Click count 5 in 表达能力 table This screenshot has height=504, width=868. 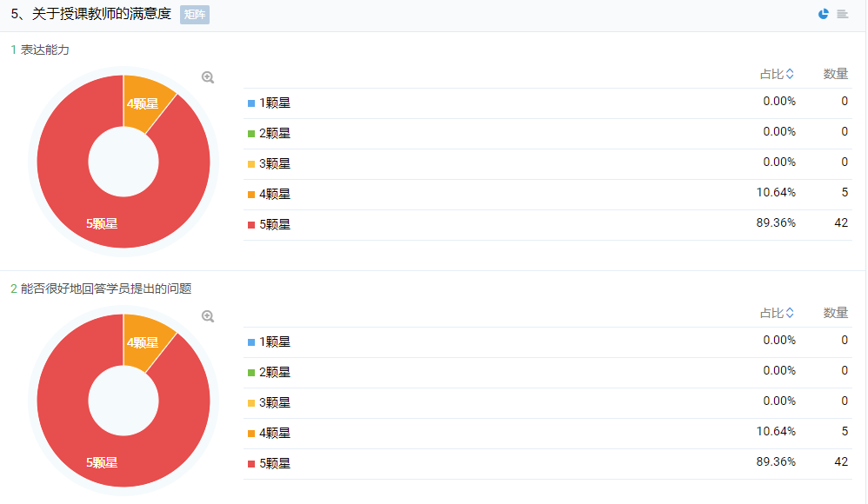coord(845,193)
